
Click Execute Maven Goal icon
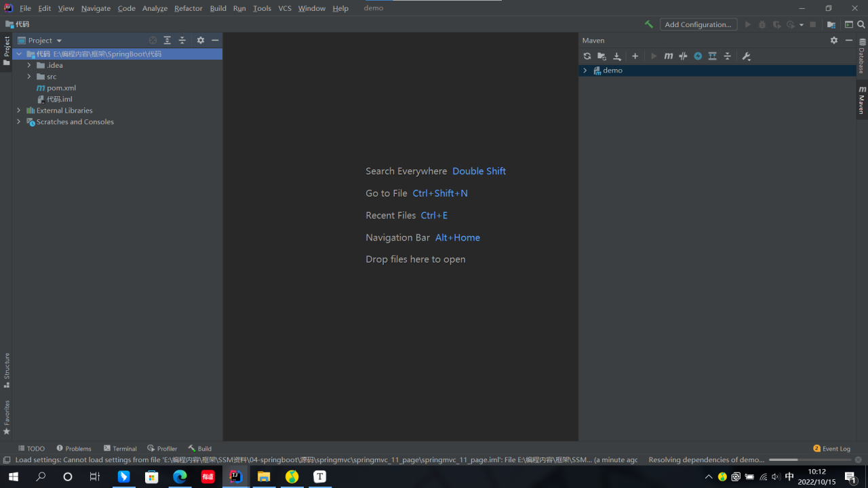point(669,56)
